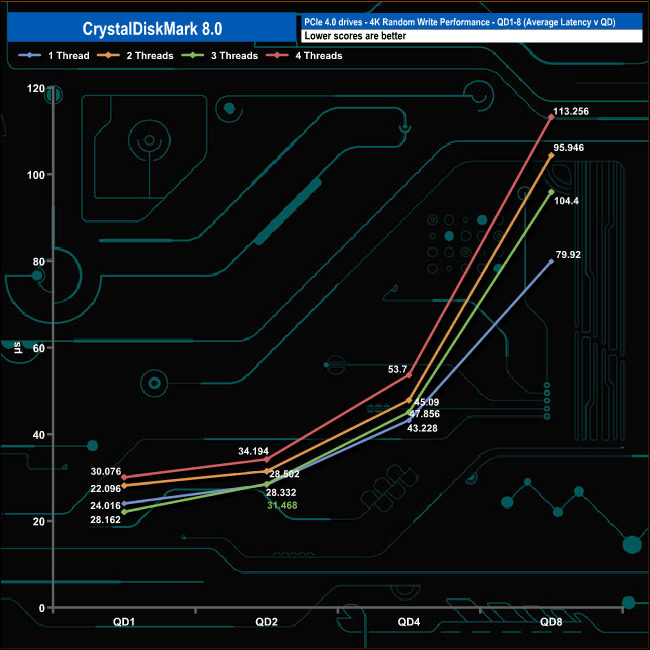Click the 43.228 data label
This screenshot has width=650, height=650.
click(x=422, y=428)
